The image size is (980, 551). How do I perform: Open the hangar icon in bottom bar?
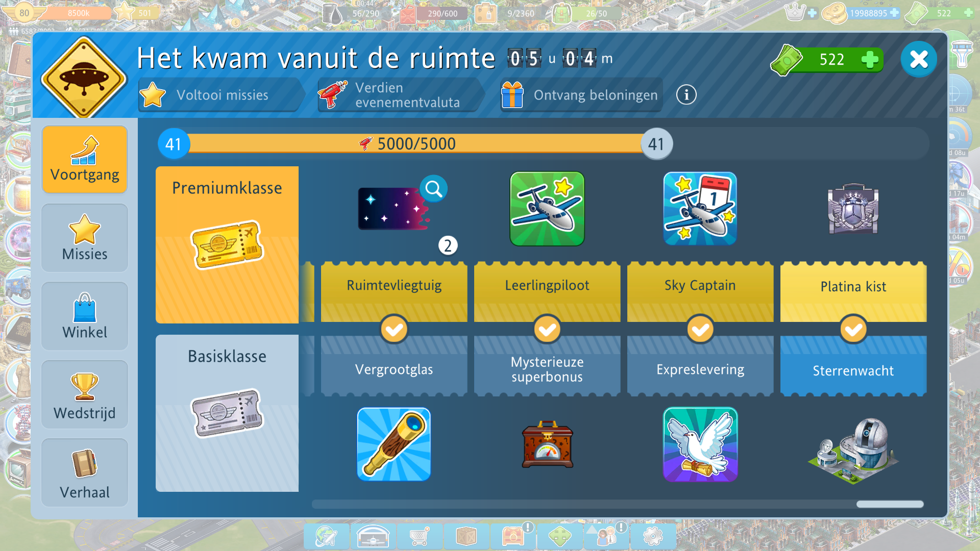click(x=373, y=537)
